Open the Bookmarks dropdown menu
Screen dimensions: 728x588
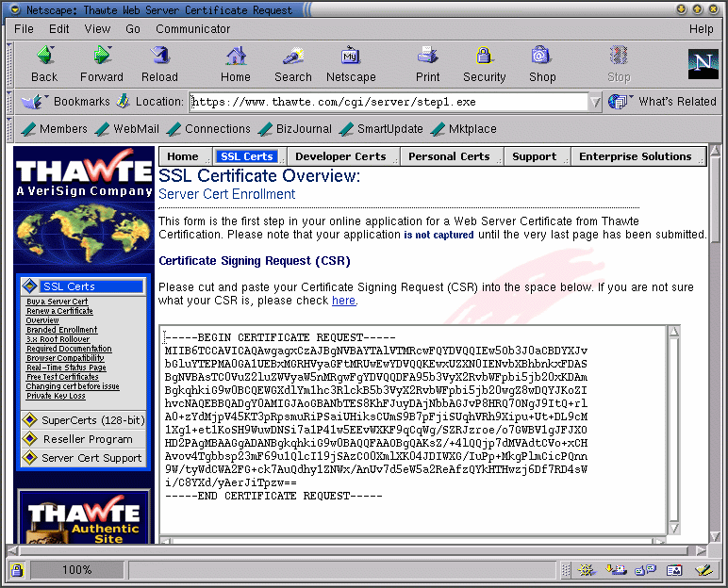pos(70,102)
